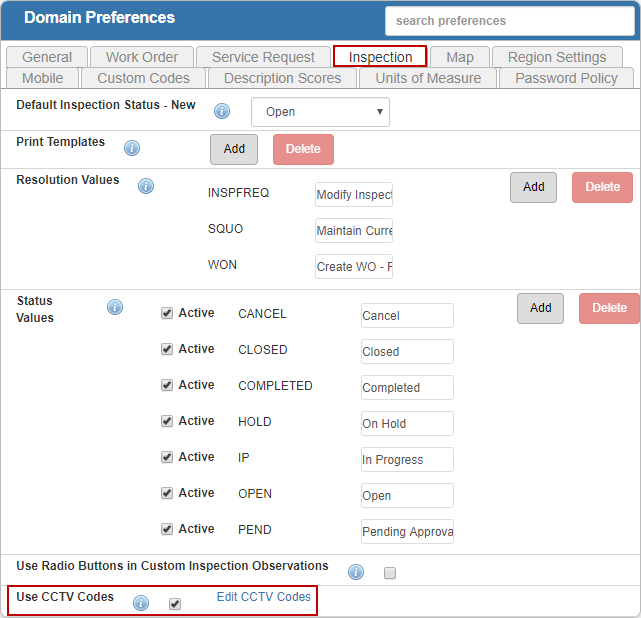
Task: Select the SQUO resolution code
Action: coord(225,228)
